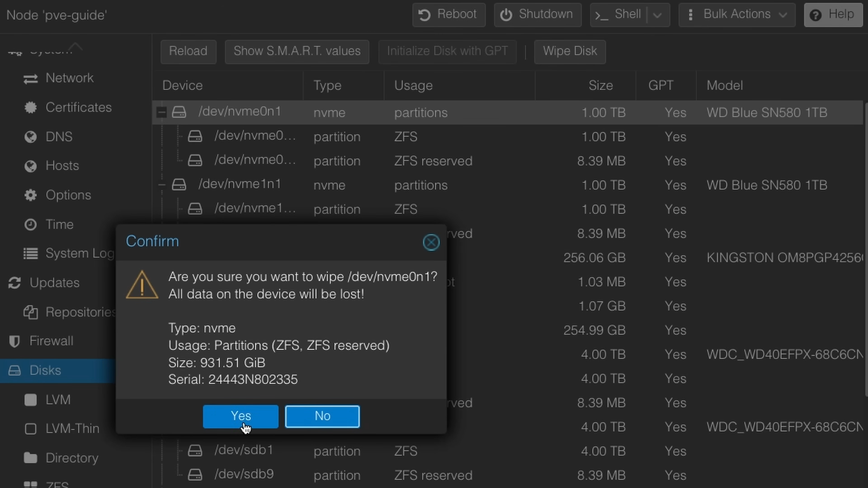Open the Shell dropdown arrow
The image size is (868, 488).
tap(657, 15)
